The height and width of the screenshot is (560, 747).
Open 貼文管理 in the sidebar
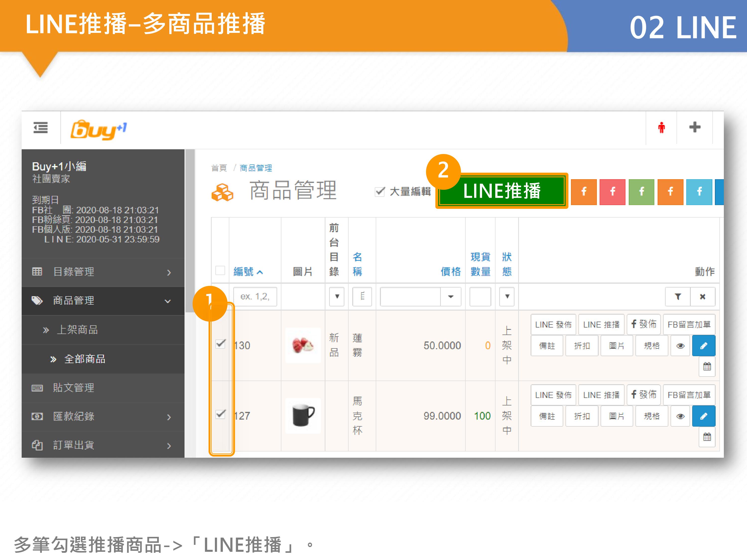point(74,388)
